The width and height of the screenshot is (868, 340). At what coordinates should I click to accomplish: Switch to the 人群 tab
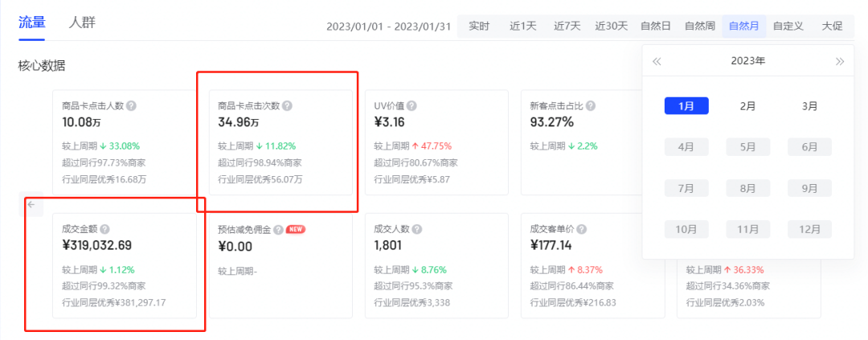point(82,23)
